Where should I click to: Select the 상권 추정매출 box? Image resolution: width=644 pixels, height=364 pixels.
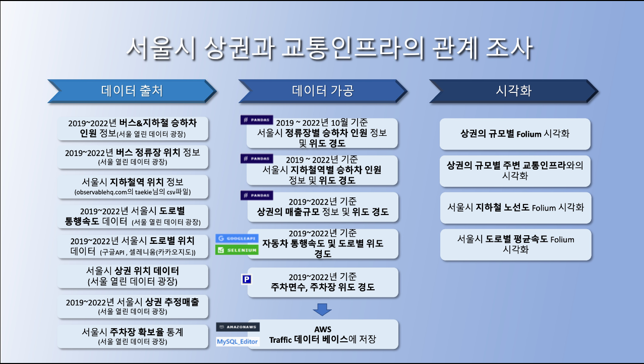133,306
